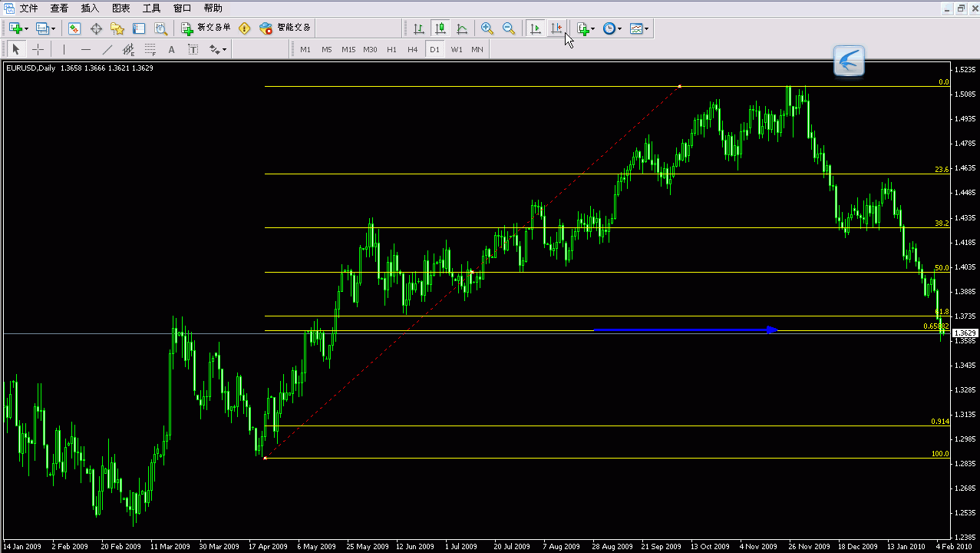The width and height of the screenshot is (980, 553).
Task: Open the 插入 menu
Action: [x=90, y=8]
